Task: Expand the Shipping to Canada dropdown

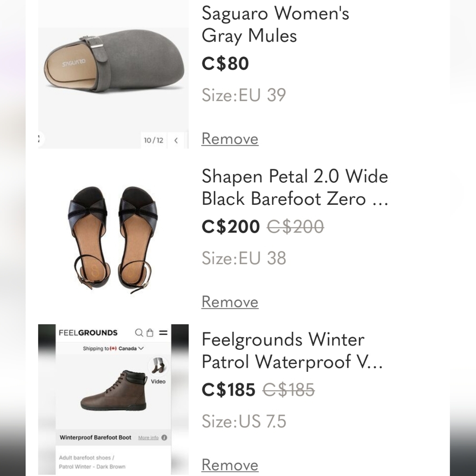Action: (113, 348)
